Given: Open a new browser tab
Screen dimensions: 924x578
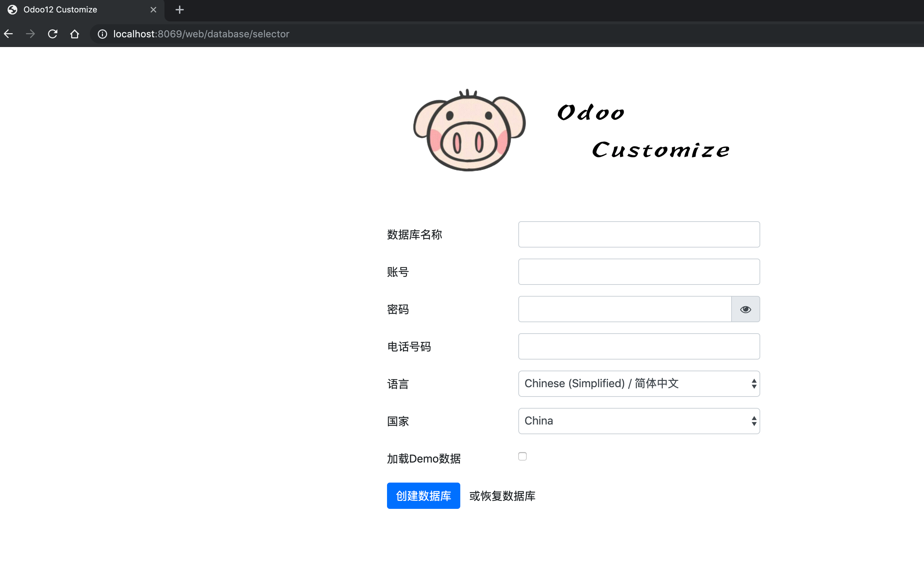Looking at the screenshot, I should 180,10.
